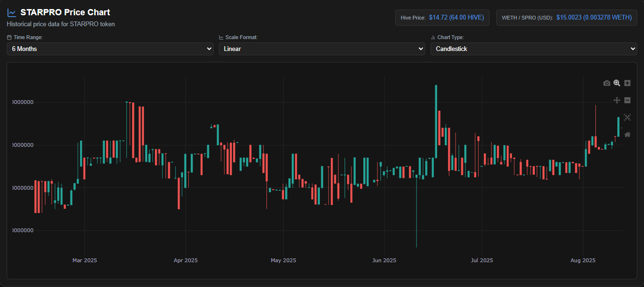Click the autoscale icon

pyautogui.click(x=627, y=117)
